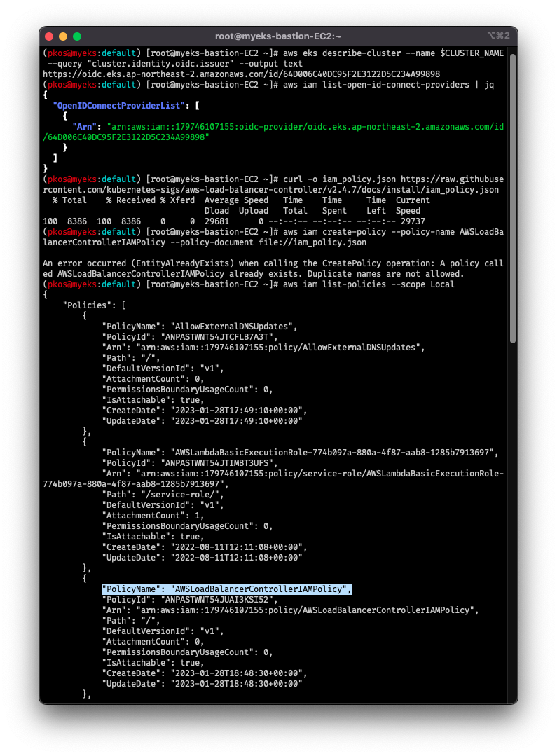
Task: Maximize the terminal with green button
Action: 76,36
